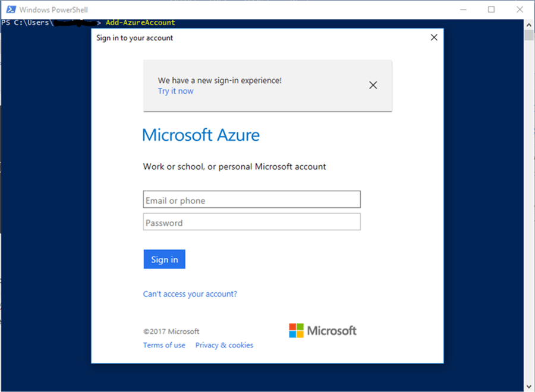Image resolution: width=535 pixels, height=392 pixels.
Task: Click the Try it now link
Action: tap(175, 91)
